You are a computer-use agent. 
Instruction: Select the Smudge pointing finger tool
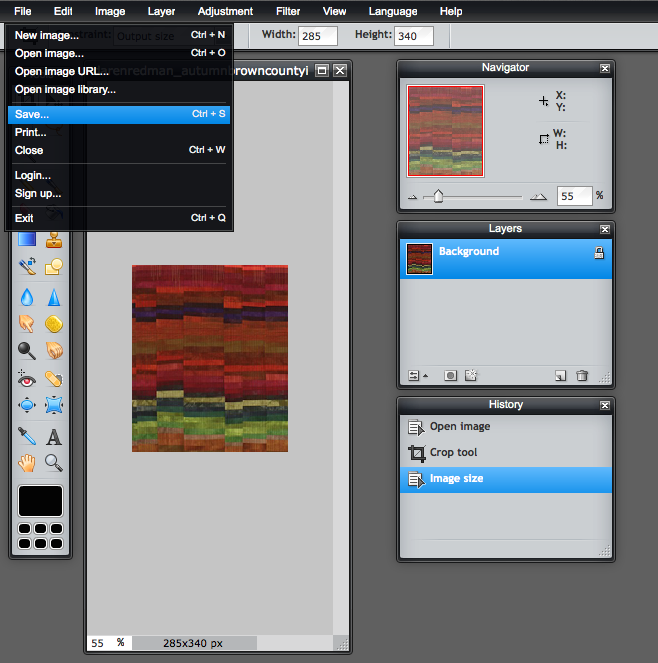[x=27, y=324]
